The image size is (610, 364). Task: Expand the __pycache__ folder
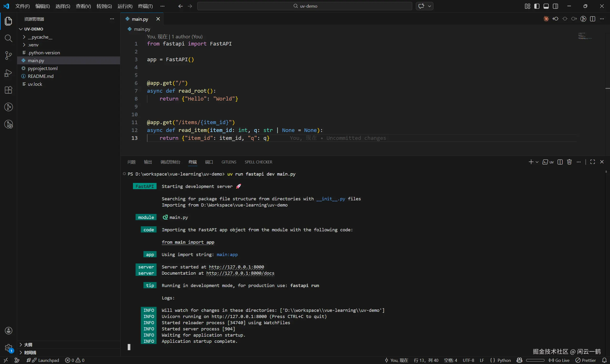click(40, 37)
